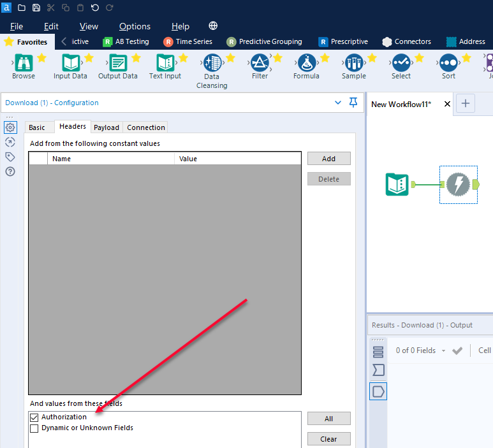Open navigation icon in configuration sidebar
The image size is (493, 448).
(10, 142)
